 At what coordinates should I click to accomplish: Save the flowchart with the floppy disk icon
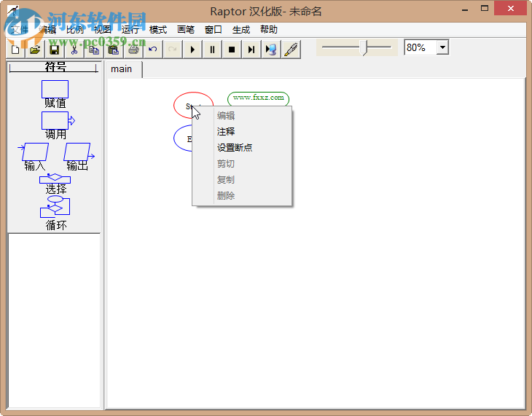coord(54,50)
